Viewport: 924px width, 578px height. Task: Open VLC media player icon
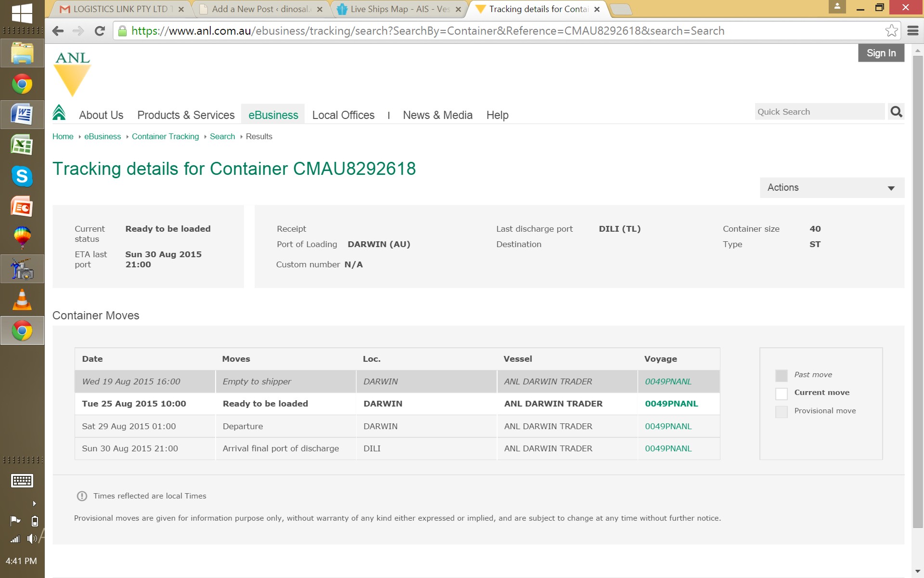pyautogui.click(x=22, y=300)
